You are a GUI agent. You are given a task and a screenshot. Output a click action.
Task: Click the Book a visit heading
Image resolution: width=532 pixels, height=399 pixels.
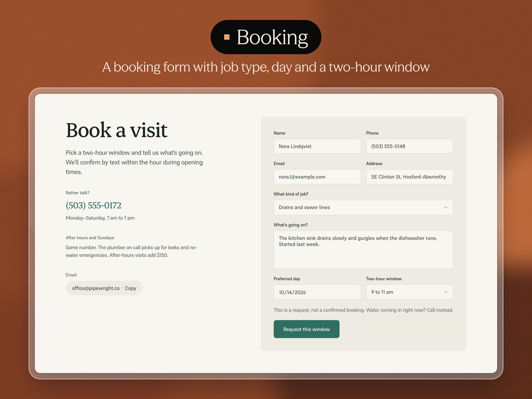117,130
